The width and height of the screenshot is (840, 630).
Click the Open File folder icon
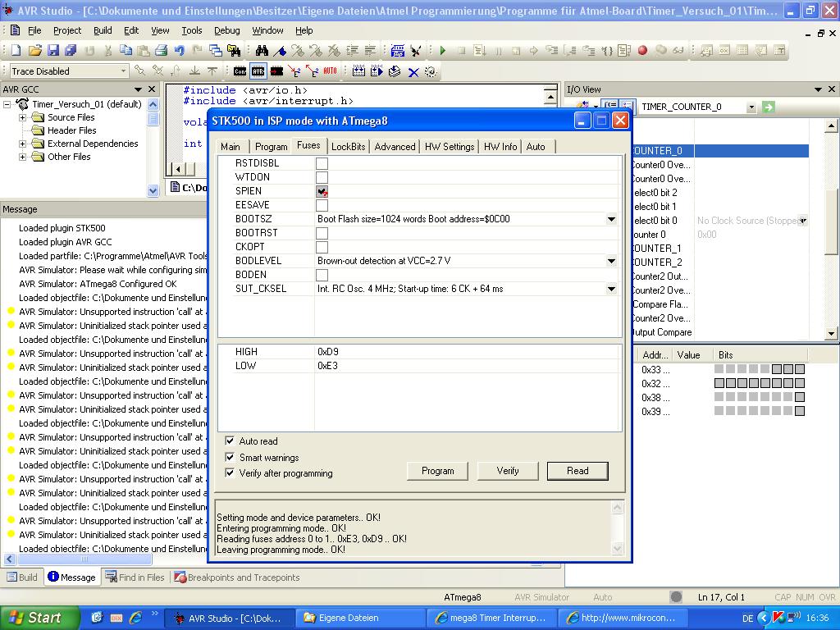pyautogui.click(x=34, y=50)
